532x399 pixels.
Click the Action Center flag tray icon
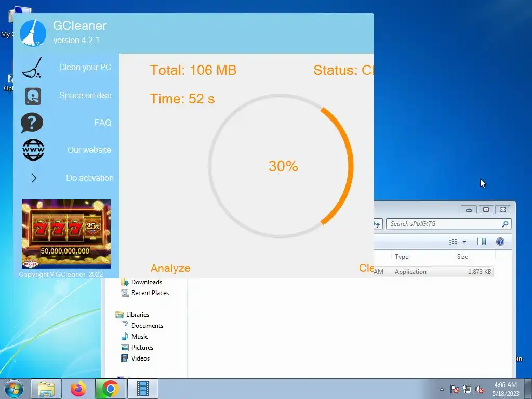coord(455,389)
